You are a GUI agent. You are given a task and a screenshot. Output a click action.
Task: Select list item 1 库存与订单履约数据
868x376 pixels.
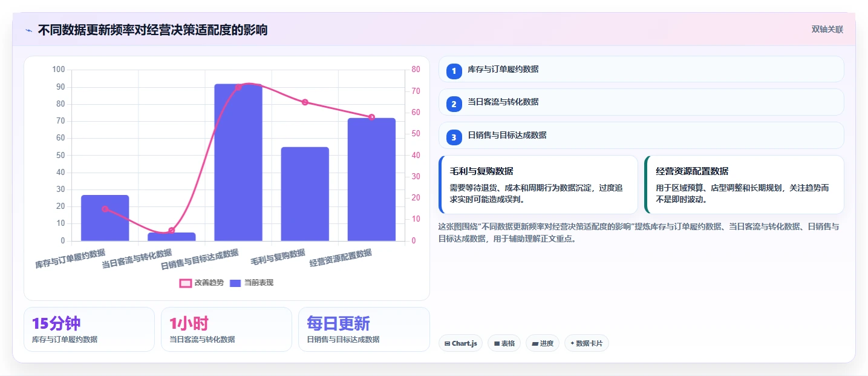641,69
